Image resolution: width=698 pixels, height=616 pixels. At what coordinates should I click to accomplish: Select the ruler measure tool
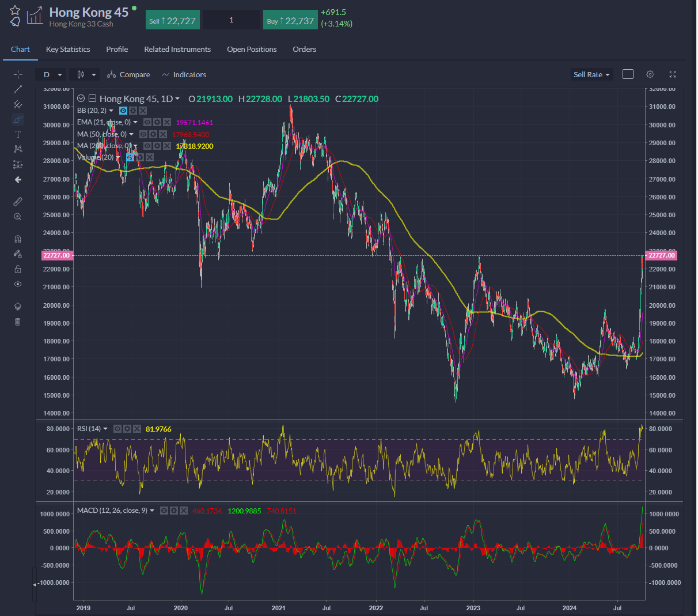[x=18, y=201]
